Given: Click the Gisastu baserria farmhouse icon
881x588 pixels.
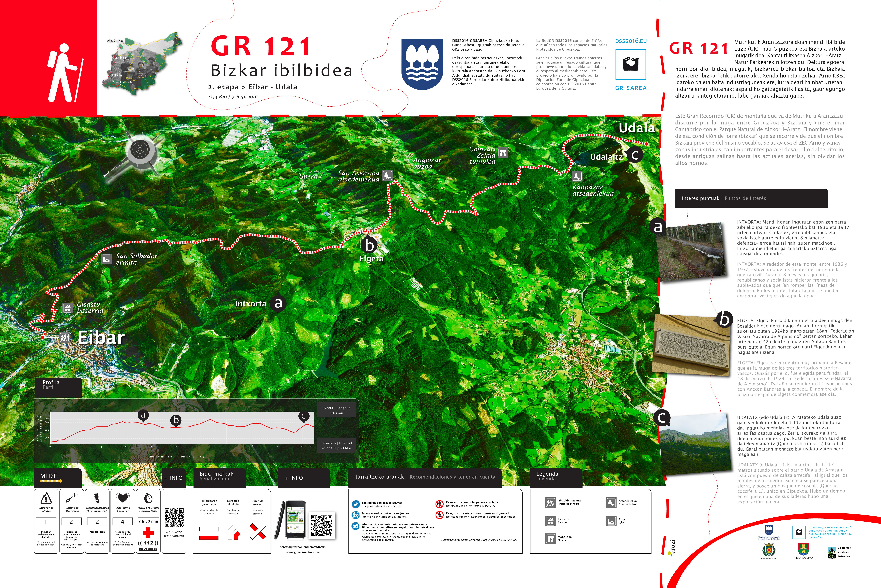Looking at the screenshot, I should 67,308.
